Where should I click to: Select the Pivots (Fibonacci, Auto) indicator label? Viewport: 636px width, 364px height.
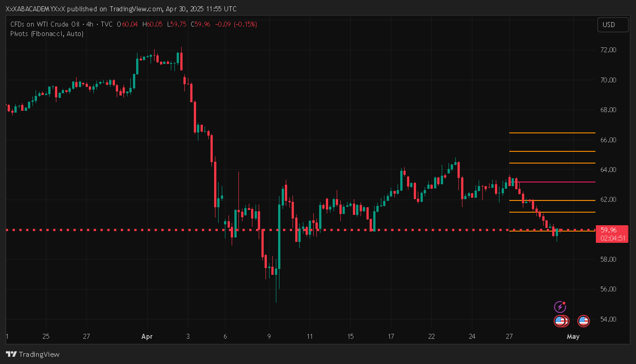tap(47, 33)
